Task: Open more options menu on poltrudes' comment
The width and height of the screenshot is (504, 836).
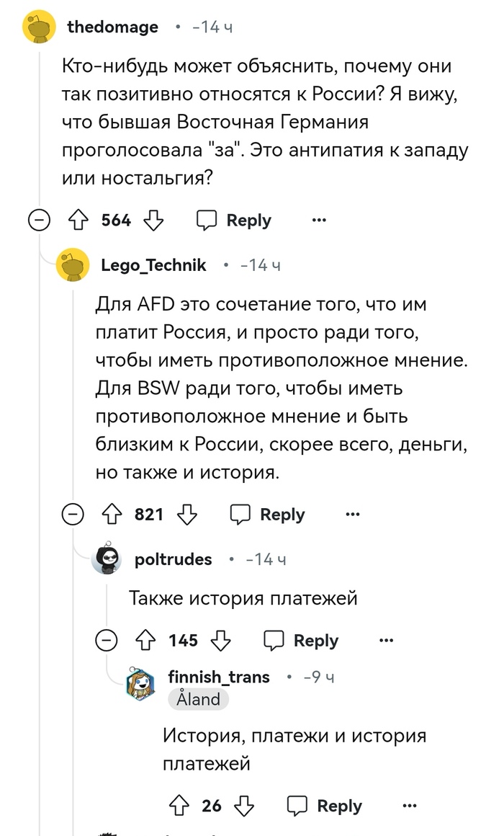Action: [387, 640]
